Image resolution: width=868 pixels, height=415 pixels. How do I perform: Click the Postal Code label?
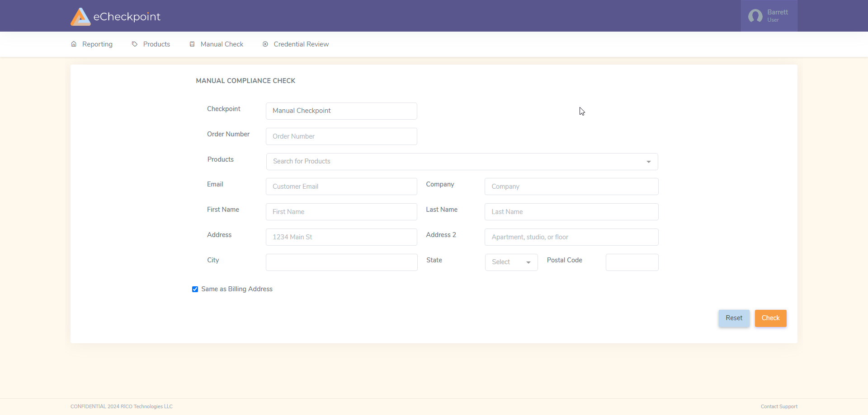click(565, 260)
